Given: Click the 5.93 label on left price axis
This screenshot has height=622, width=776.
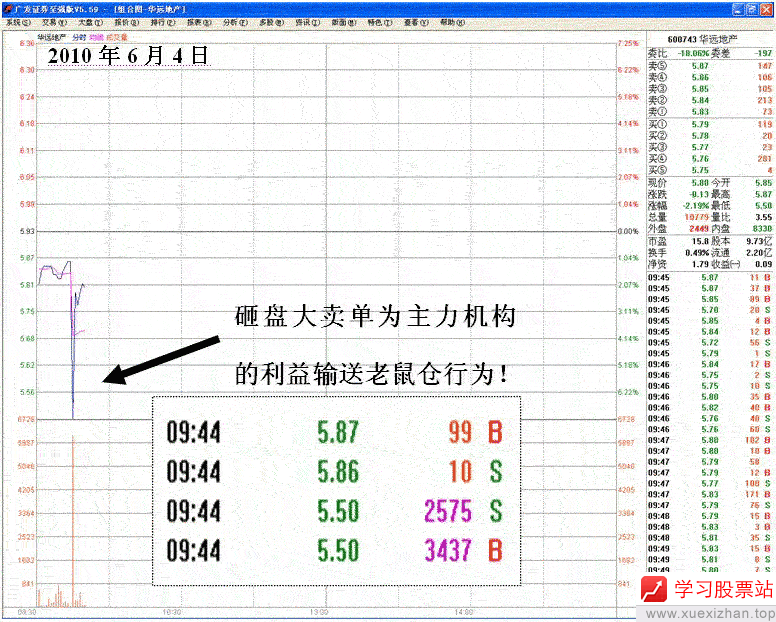Looking at the screenshot, I should pos(27,231).
